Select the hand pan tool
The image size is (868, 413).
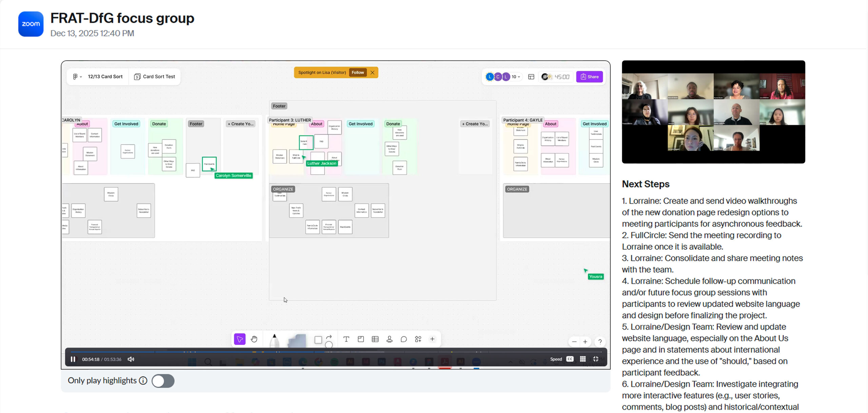254,339
